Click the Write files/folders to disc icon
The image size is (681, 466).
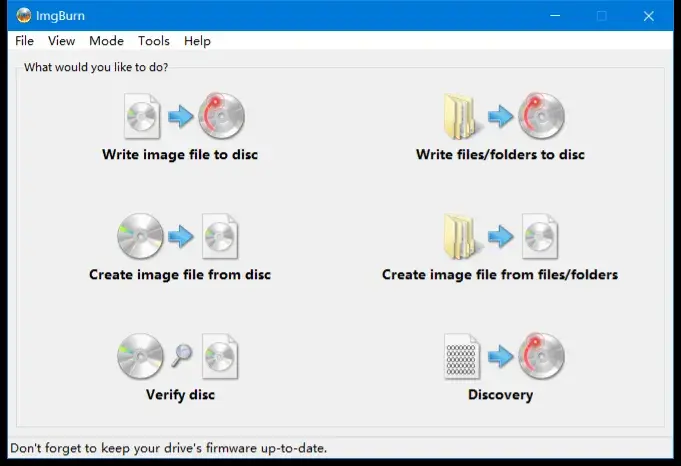(504, 116)
